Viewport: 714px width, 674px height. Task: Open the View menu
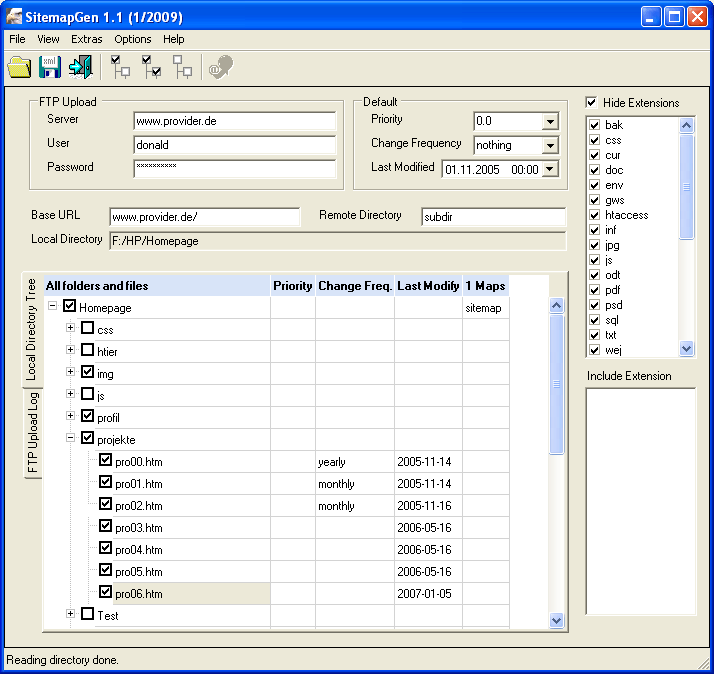coord(48,39)
